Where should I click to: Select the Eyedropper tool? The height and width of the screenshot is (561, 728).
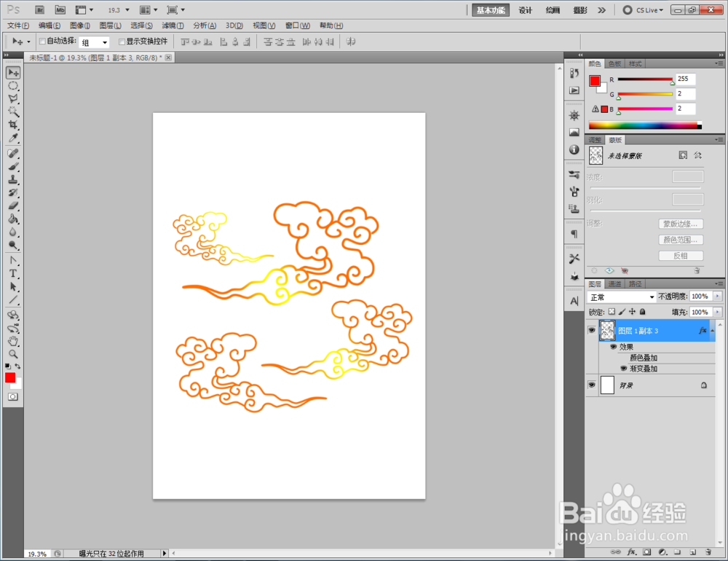(x=13, y=138)
